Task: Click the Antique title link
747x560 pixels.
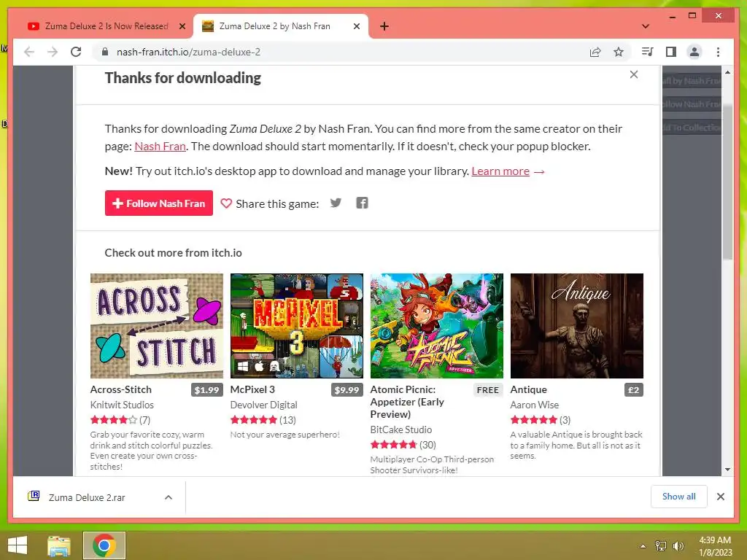Action: (529, 389)
